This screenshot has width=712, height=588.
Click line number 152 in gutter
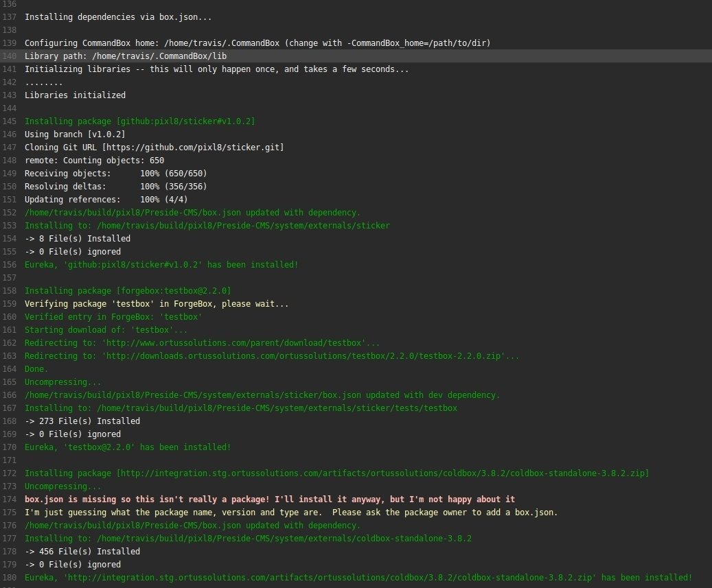(9, 213)
